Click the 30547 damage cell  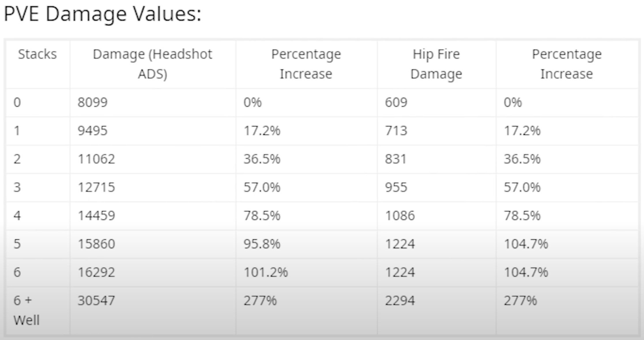tap(96, 300)
